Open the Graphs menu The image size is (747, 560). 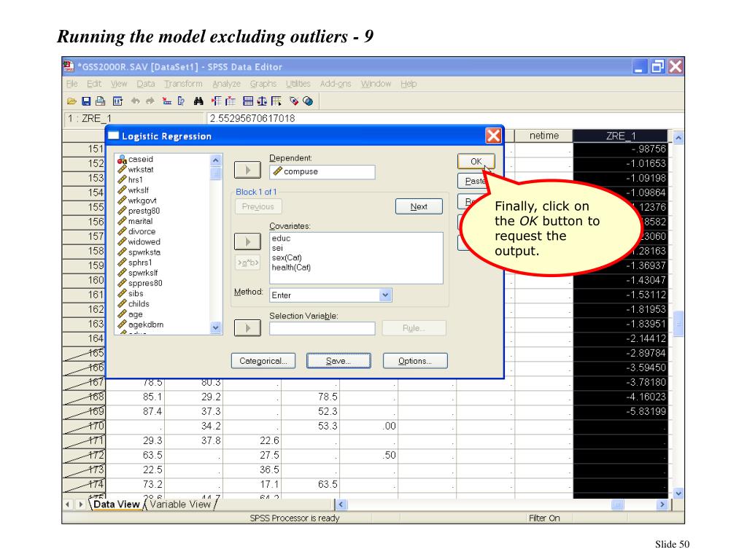point(263,84)
